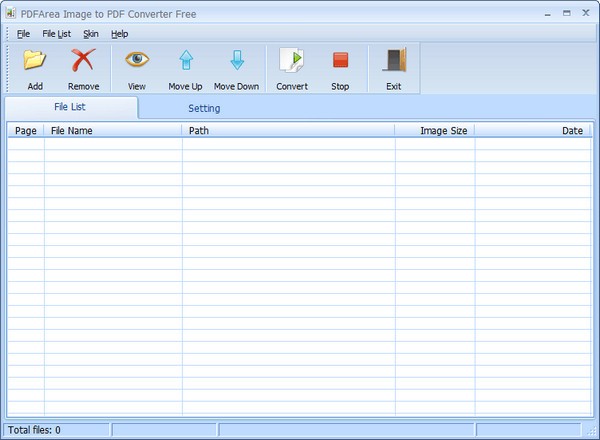Close the converter window
The image size is (600, 440).
pos(586,13)
